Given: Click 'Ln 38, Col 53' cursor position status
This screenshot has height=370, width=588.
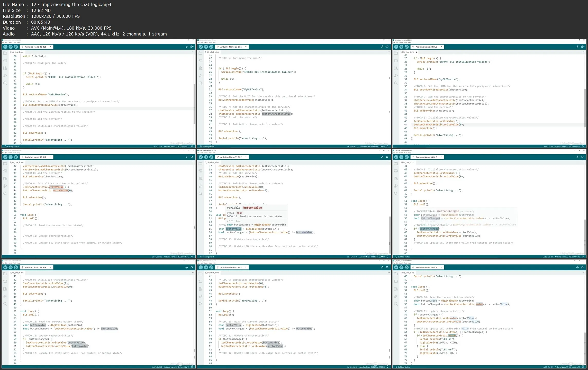Looking at the screenshot, I should pyautogui.click(x=352, y=147).
